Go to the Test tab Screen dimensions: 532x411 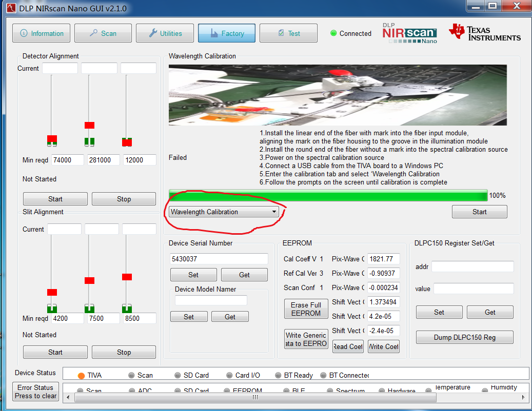click(x=289, y=33)
